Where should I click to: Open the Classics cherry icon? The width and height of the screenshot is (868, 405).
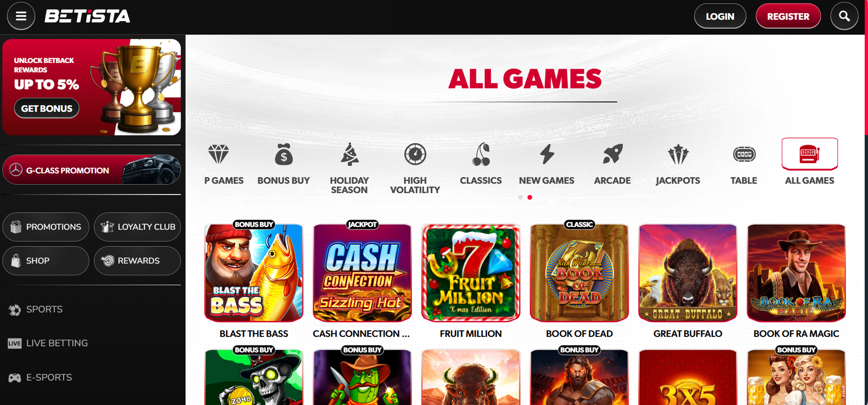(x=481, y=154)
